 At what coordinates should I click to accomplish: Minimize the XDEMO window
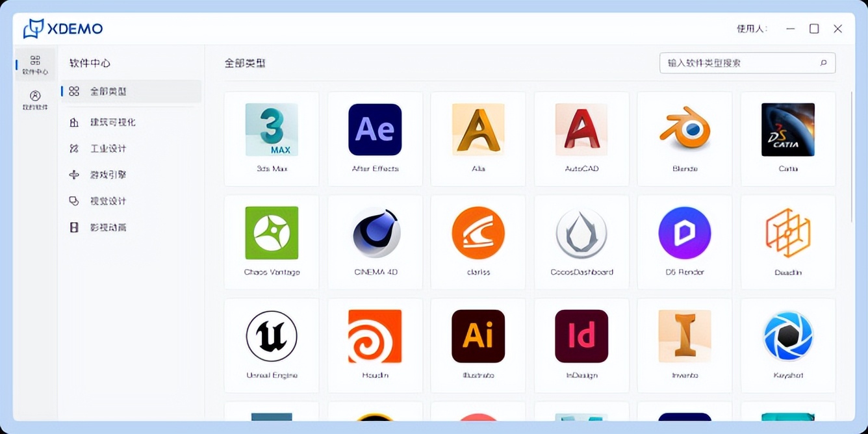coord(790,29)
